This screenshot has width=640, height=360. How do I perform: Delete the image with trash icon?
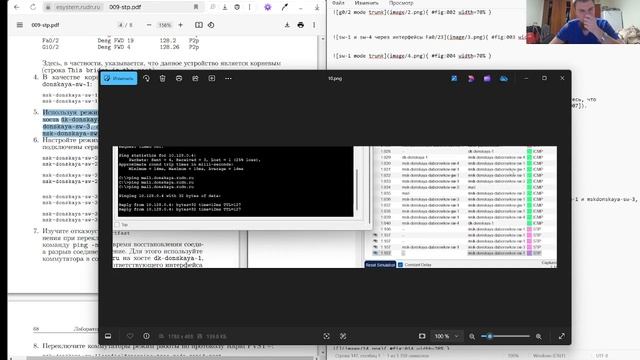pos(162,78)
